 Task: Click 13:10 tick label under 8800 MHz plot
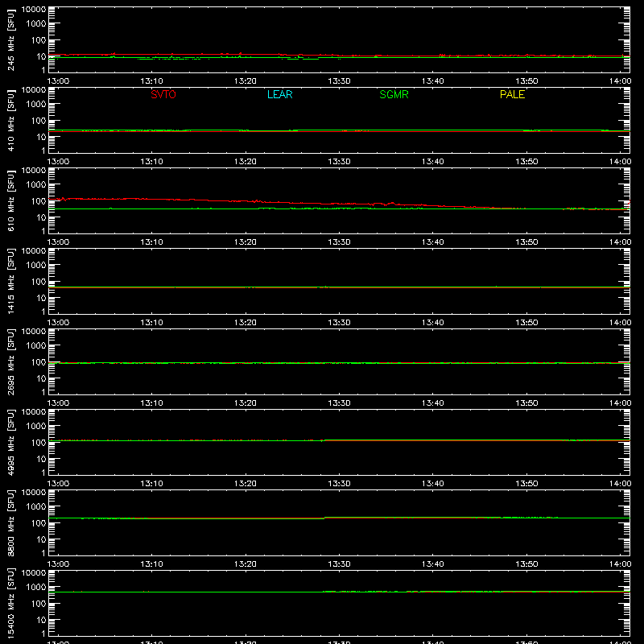pyautogui.click(x=151, y=564)
